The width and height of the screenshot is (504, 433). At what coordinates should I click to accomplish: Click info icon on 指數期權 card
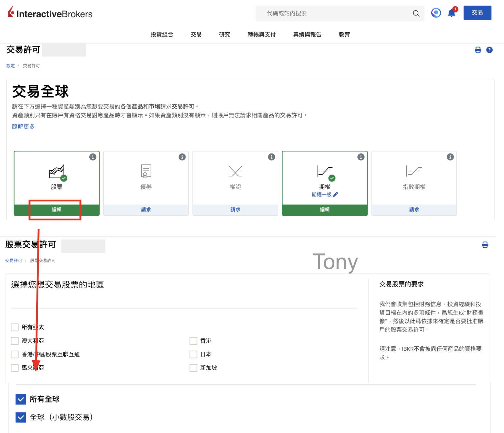point(450,157)
